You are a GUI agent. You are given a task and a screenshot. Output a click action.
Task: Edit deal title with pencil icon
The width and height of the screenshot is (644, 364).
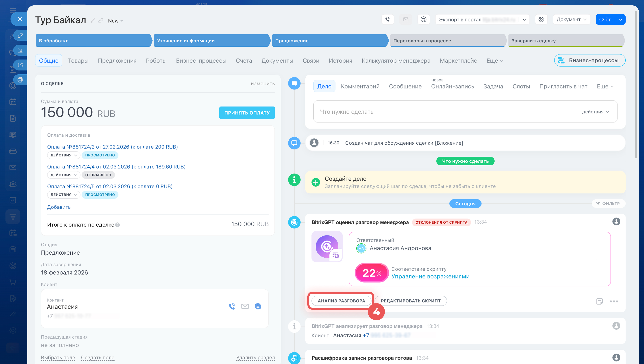93,21
